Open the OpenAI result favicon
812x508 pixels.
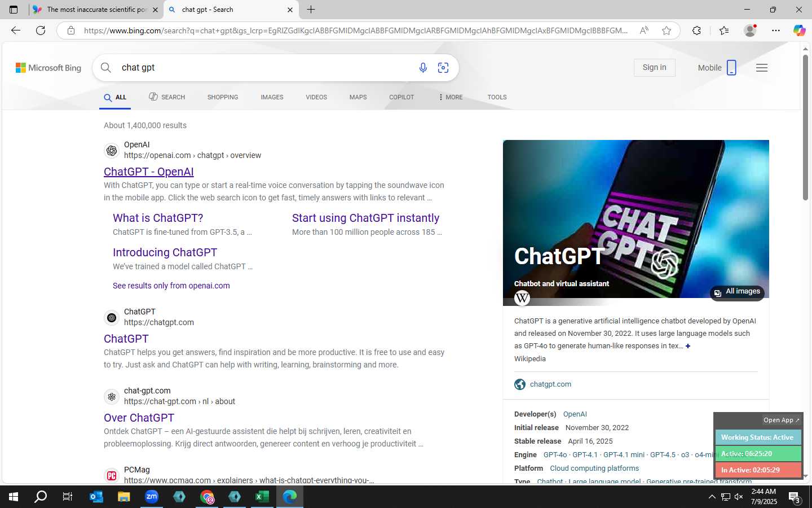tap(112, 150)
